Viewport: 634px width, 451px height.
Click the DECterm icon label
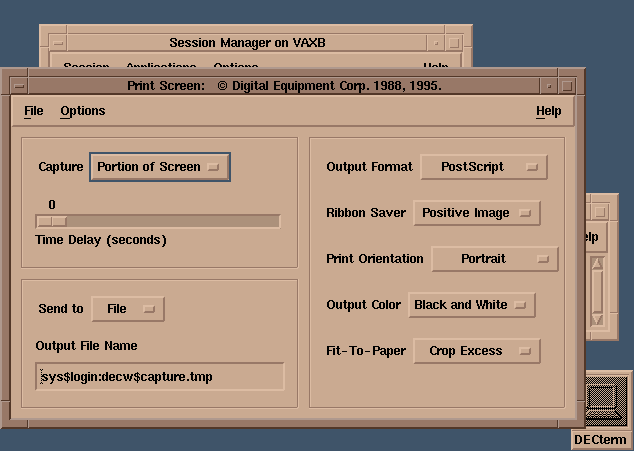pyautogui.click(x=600, y=440)
